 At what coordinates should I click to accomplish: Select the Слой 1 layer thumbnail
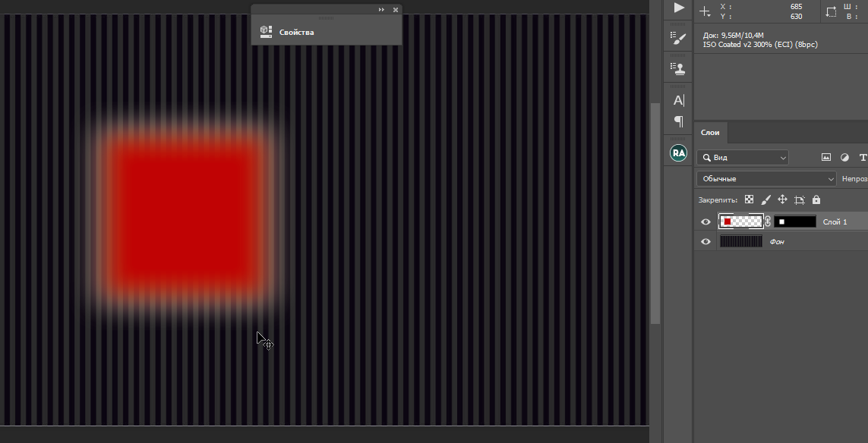click(x=740, y=221)
